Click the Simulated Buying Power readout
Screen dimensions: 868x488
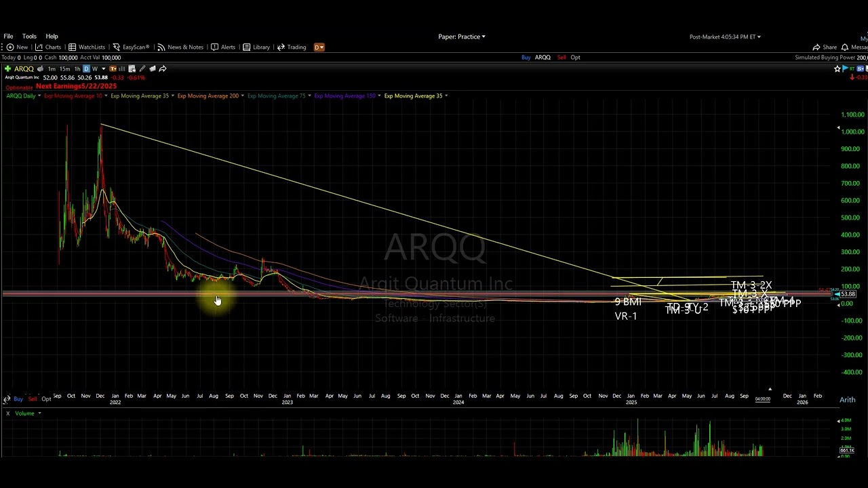pos(831,58)
